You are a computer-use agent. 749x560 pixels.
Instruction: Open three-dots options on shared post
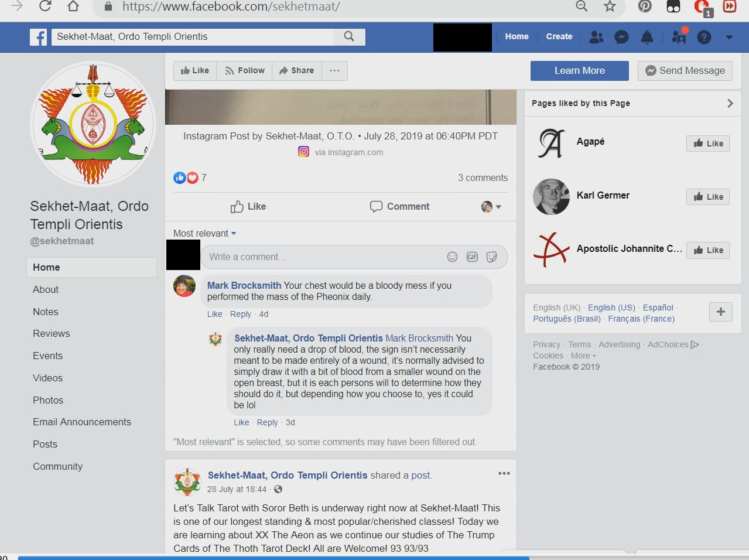click(x=504, y=473)
